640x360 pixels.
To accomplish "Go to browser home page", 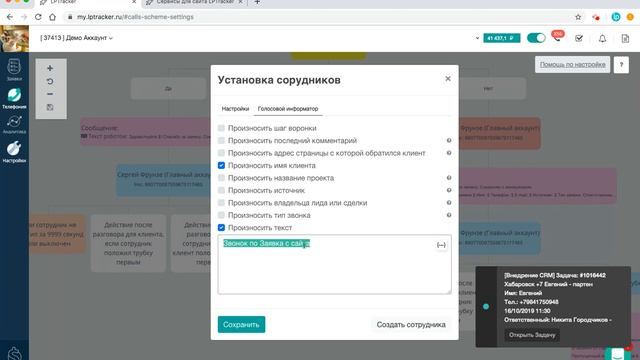I will 52,17.
